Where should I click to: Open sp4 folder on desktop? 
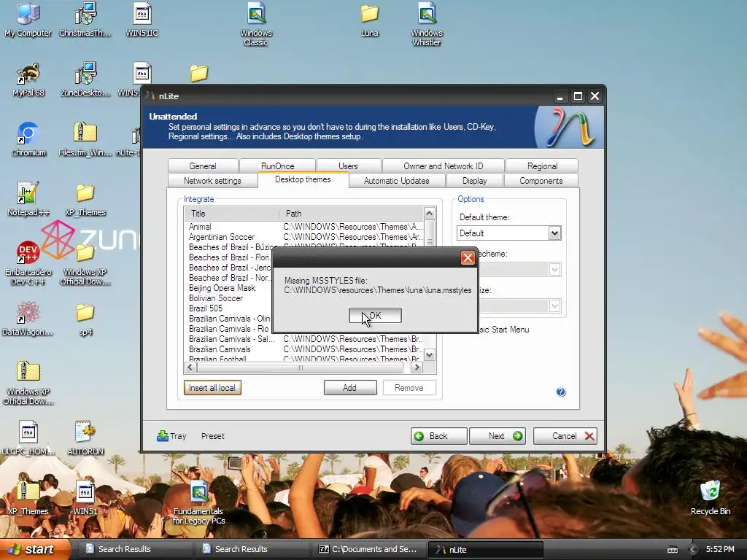pos(85,319)
